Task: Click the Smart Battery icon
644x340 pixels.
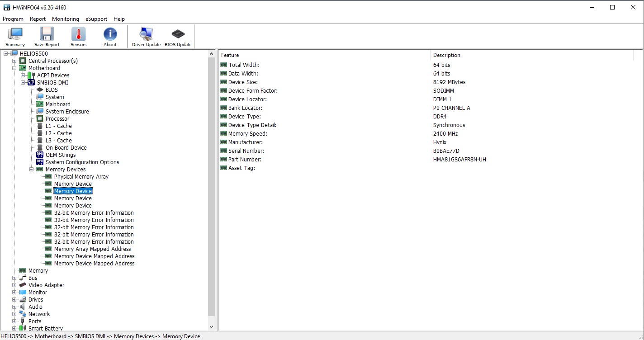Action: click(23, 328)
